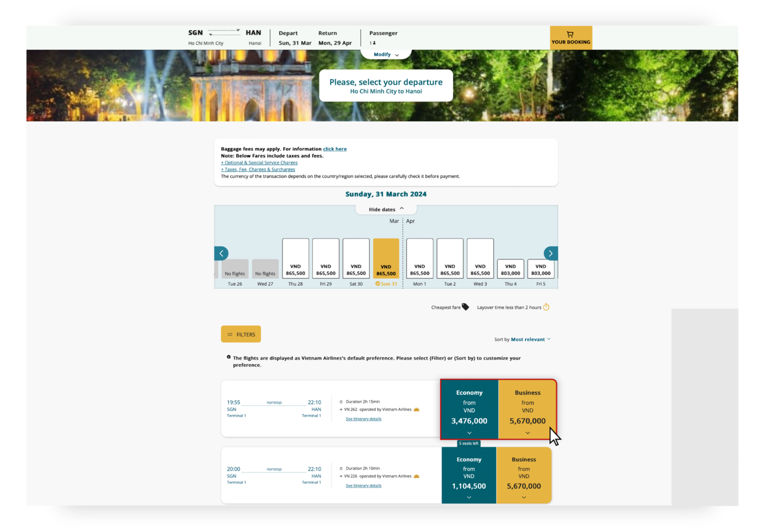Click the duration stopwatch icon on VN 262
Viewport: 765px width, 532px height.
pyautogui.click(x=342, y=401)
